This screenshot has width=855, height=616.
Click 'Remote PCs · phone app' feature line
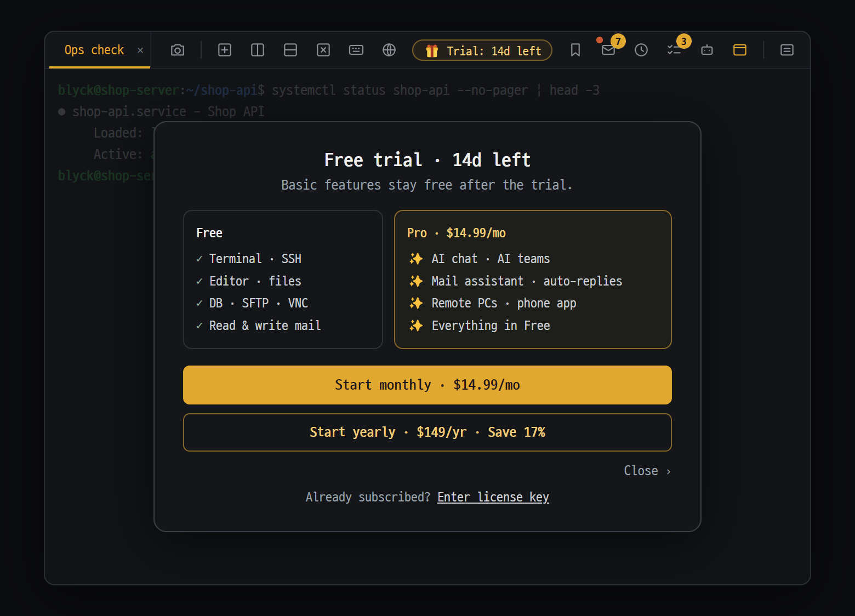tap(504, 303)
